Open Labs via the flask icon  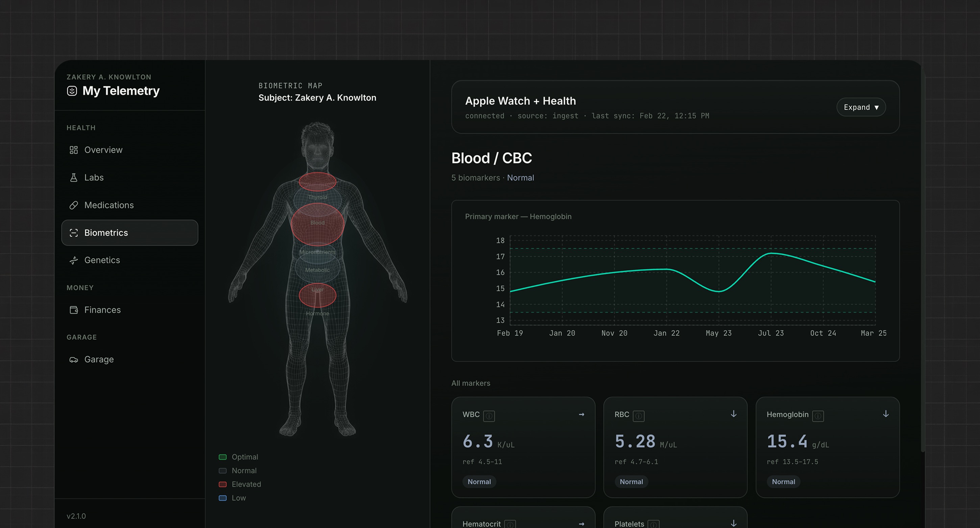point(74,177)
